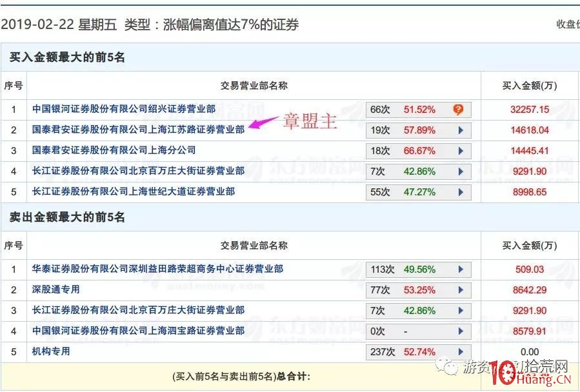
Task: Click the amount 509.03
Action: pos(530,269)
